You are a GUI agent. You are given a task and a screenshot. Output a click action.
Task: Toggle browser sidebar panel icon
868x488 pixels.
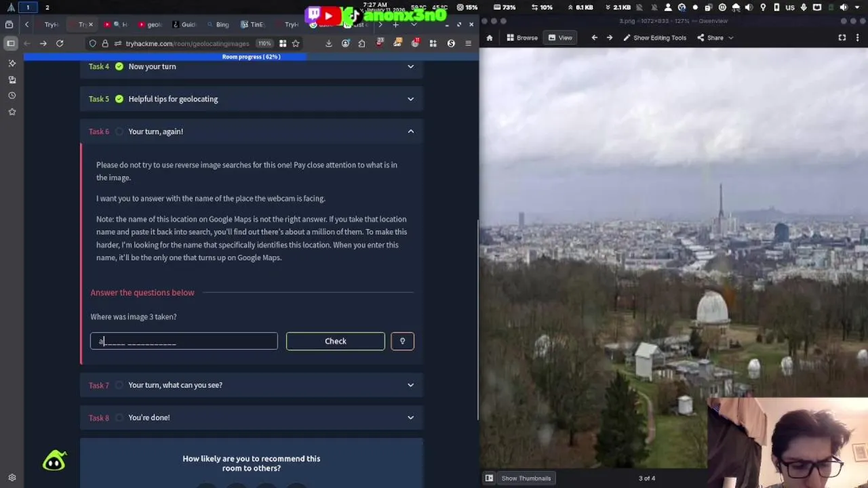coord(10,43)
